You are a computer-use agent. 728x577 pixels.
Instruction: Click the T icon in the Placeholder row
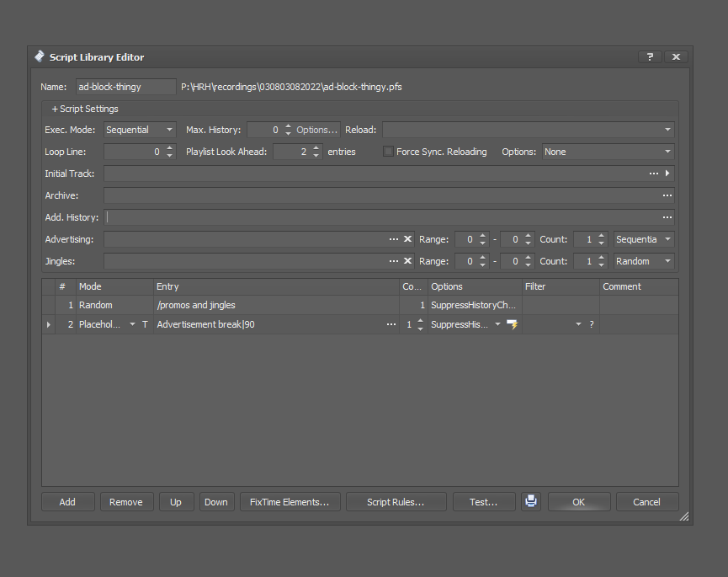pyautogui.click(x=145, y=324)
